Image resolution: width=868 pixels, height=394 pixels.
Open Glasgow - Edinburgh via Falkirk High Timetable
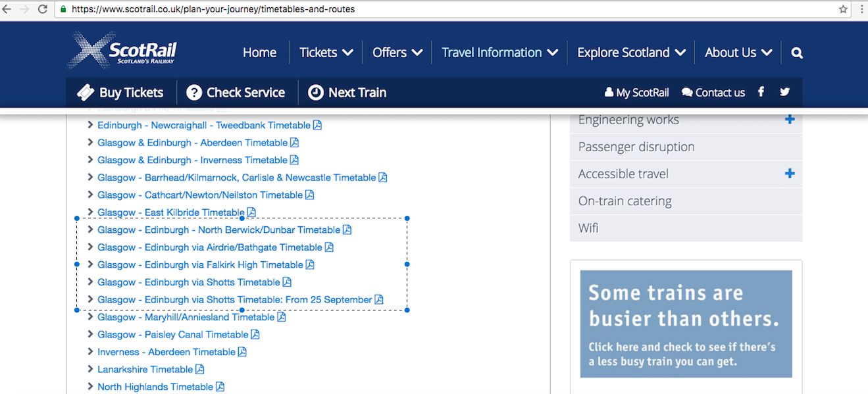200,265
